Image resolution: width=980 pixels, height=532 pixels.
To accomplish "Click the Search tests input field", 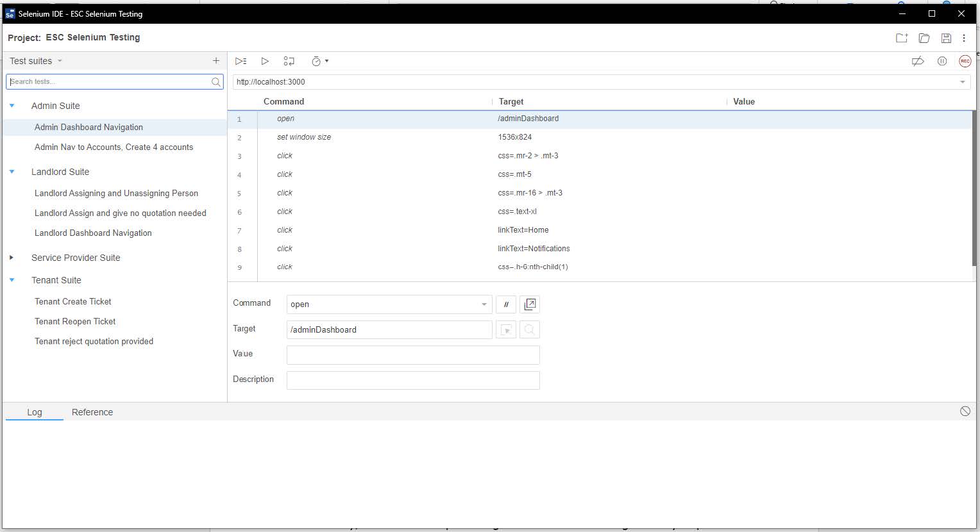I will pos(109,81).
